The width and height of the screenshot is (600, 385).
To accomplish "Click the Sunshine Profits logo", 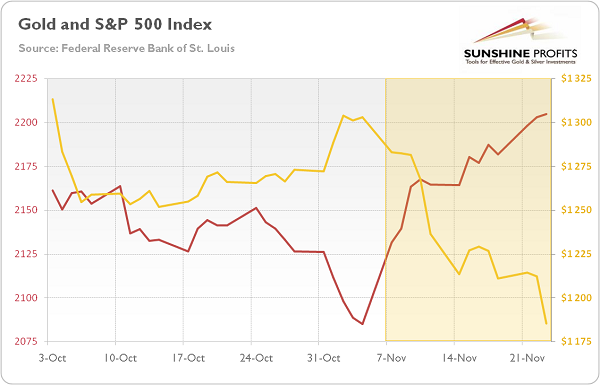I will (520, 41).
